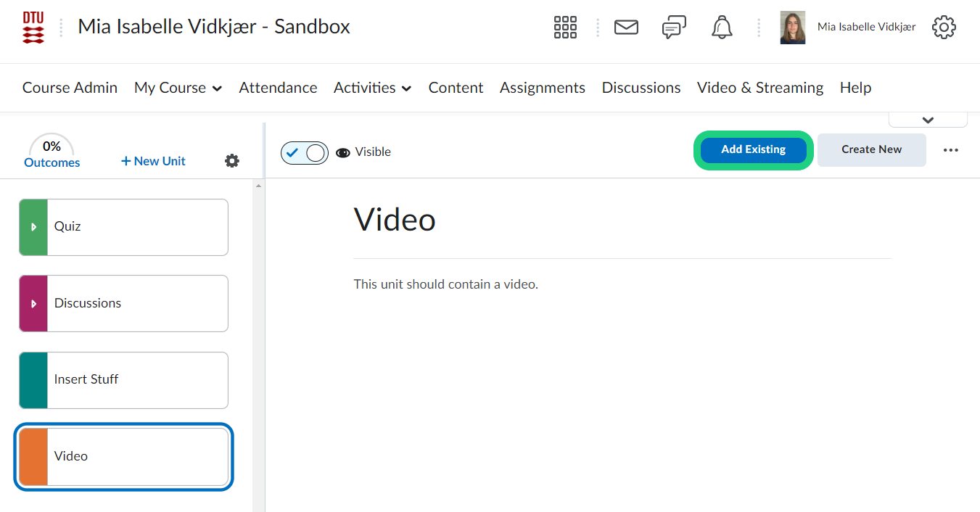Viewport: 980px width, 512px height.
Task: Open the admin tools gear icon
Action: (944, 28)
